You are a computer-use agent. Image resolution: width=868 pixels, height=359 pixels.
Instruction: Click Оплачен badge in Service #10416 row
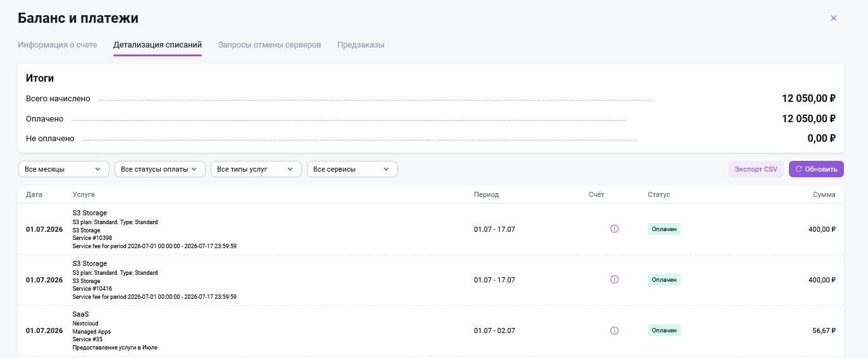tap(664, 280)
